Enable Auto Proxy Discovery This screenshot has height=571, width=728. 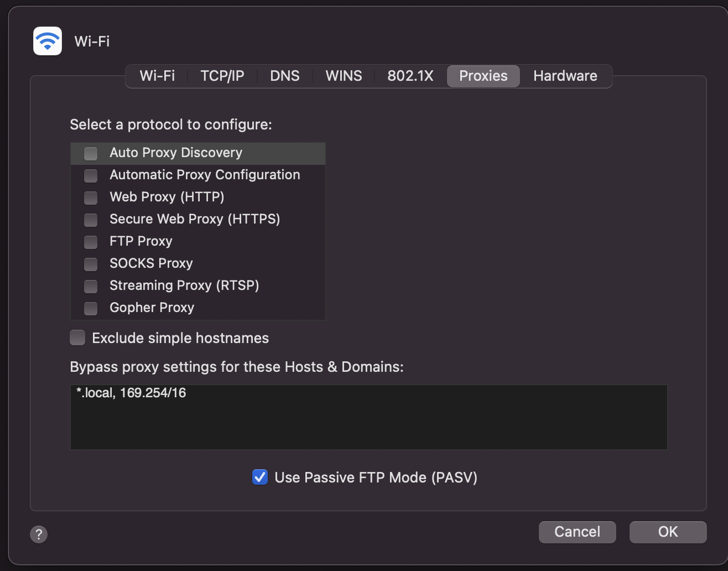point(90,153)
